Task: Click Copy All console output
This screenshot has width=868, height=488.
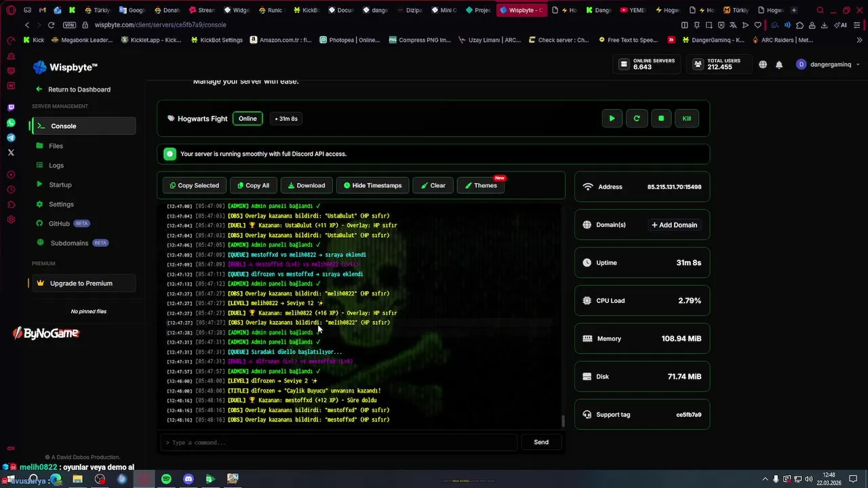Action: [x=253, y=186]
